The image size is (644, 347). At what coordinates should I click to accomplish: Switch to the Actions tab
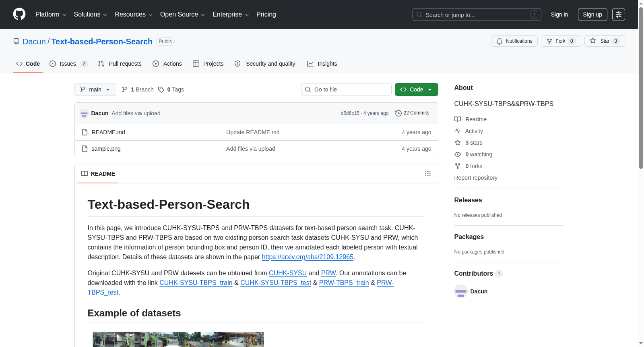coord(167,64)
